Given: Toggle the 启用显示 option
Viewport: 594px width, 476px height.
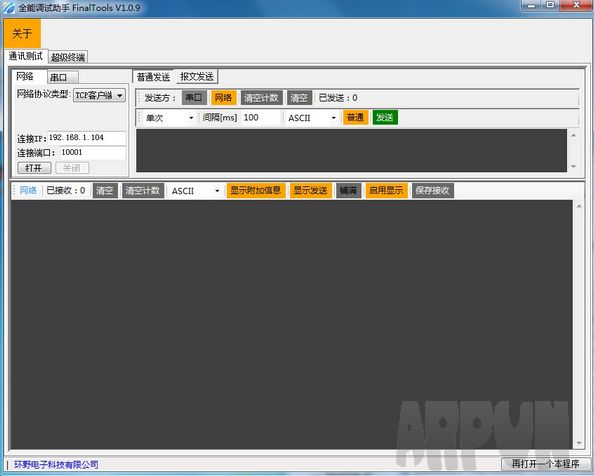Looking at the screenshot, I should point(386,190).
